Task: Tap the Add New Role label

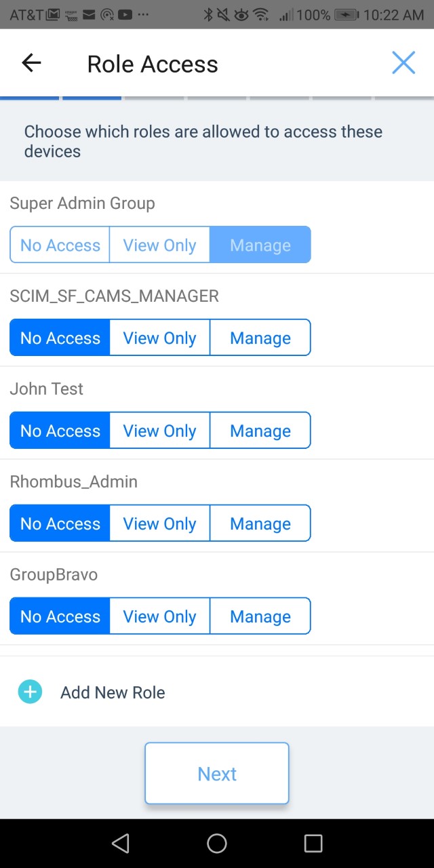Action: point(113,692)
